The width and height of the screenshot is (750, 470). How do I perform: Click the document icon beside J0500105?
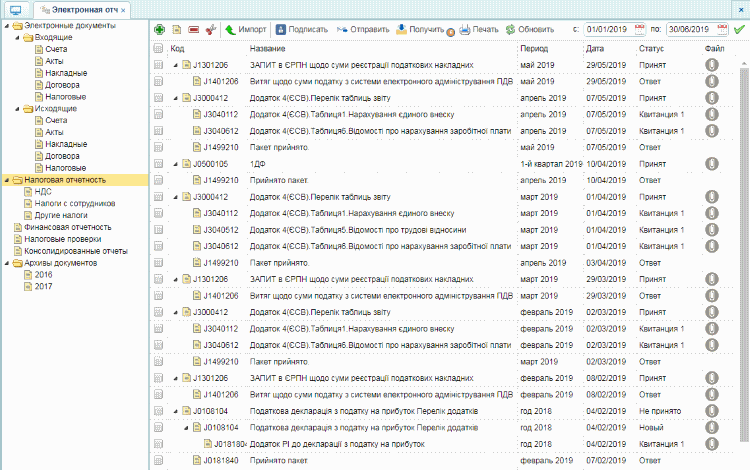point(186,164)
